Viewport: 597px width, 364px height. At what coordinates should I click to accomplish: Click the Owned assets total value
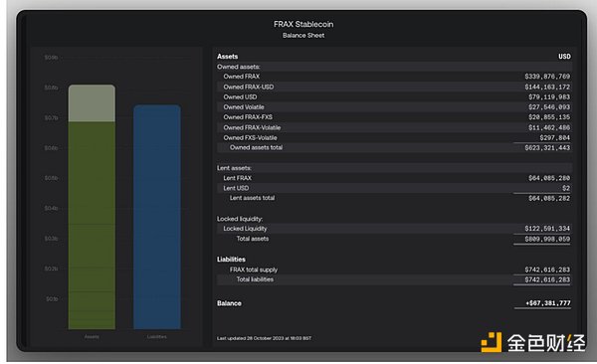(547, 148)
